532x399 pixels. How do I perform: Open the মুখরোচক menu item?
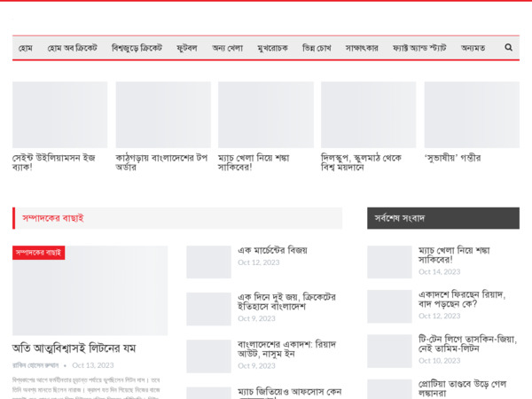[272, 48]
